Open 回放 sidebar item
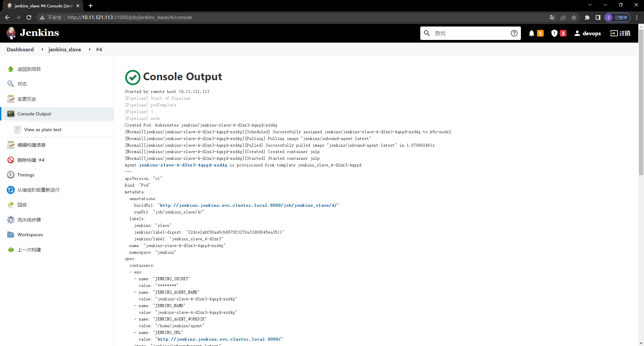Image resolution: width=644 pixels, height=346 pixels. (x=22, y=205)
